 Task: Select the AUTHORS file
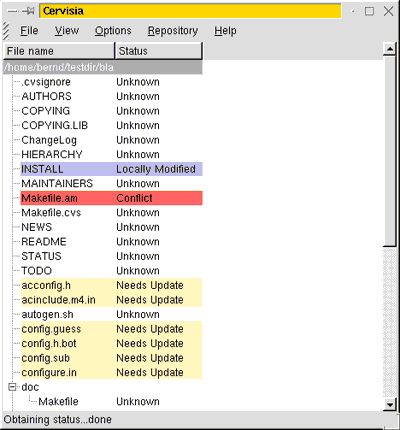pyautogui.click(x=46, y=96)
